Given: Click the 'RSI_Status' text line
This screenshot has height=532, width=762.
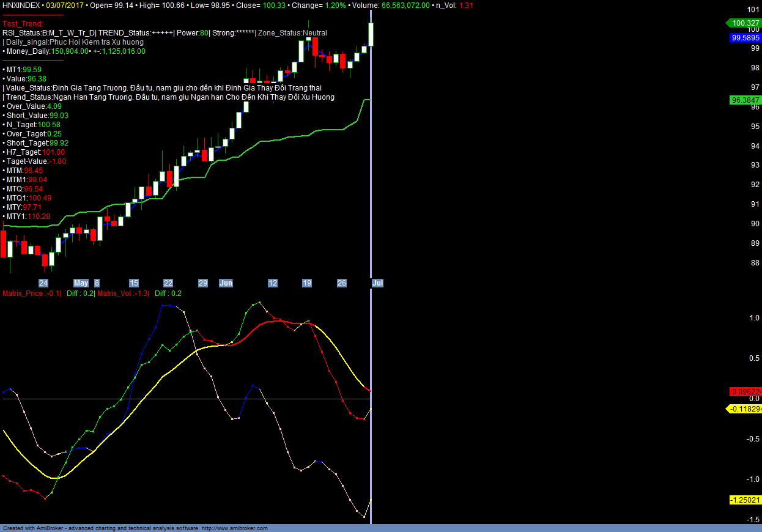Looking at the screenshot, I should click(49, 33).
